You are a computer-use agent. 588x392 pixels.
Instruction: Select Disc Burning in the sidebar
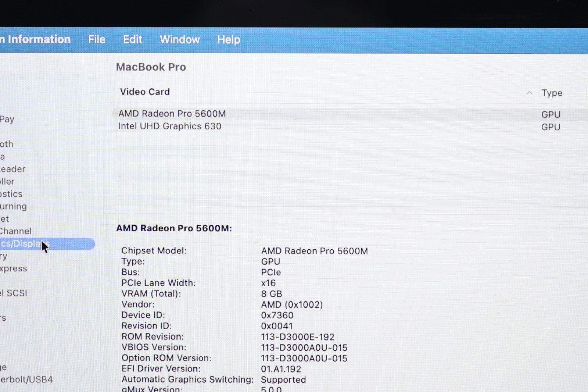coord(14,206)
